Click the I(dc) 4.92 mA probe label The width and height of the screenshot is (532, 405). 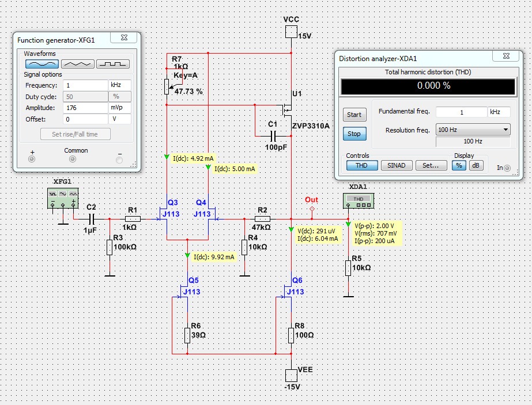(194, 158)
